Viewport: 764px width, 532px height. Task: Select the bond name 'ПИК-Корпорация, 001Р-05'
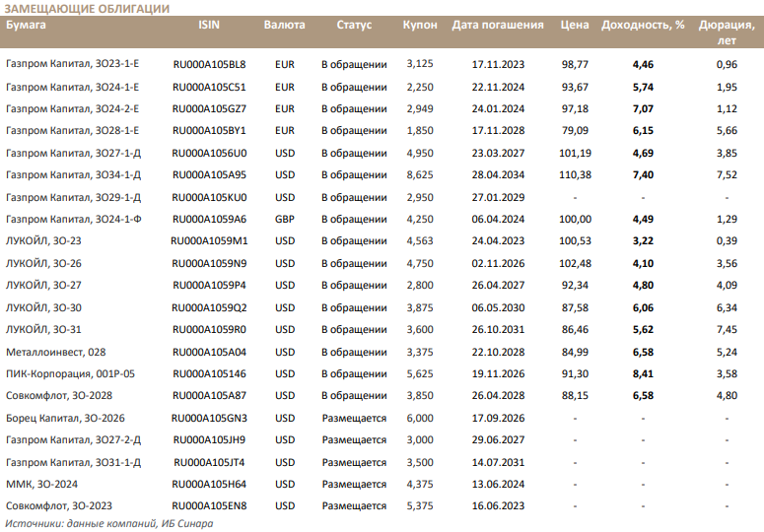[x=70, y=374]
